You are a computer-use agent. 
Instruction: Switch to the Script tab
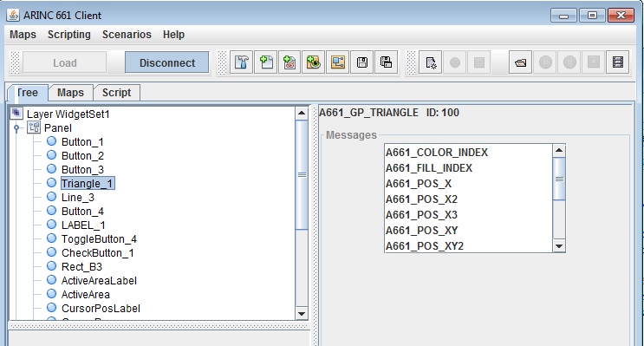[x=117, y=93]
